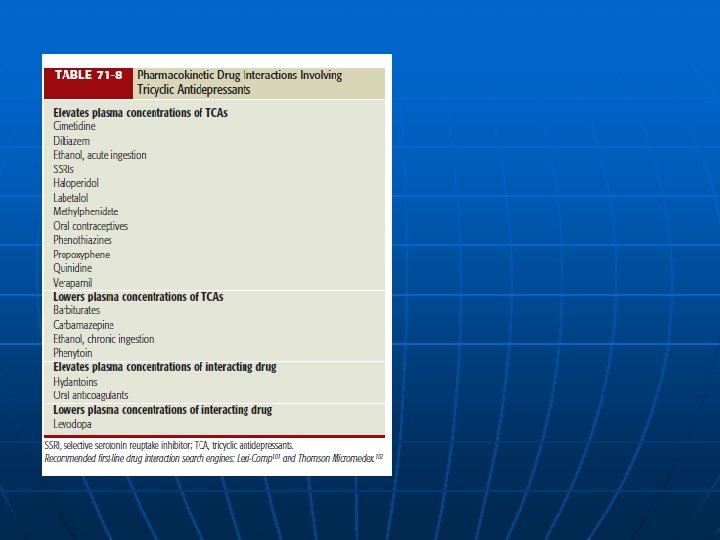720x540 pixels.
Task: Click 'Oral contraceptives'
Action: pos(90,226)
